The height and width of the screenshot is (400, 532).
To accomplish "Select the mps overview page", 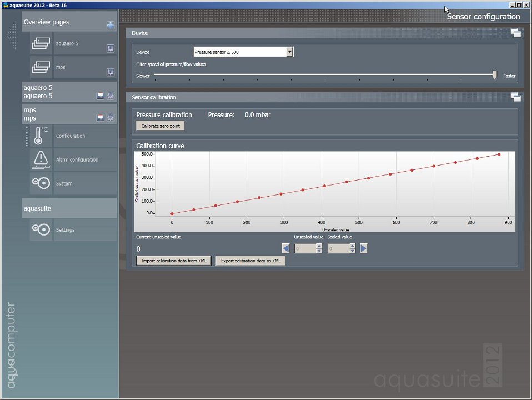I will (x=85, y=67).
